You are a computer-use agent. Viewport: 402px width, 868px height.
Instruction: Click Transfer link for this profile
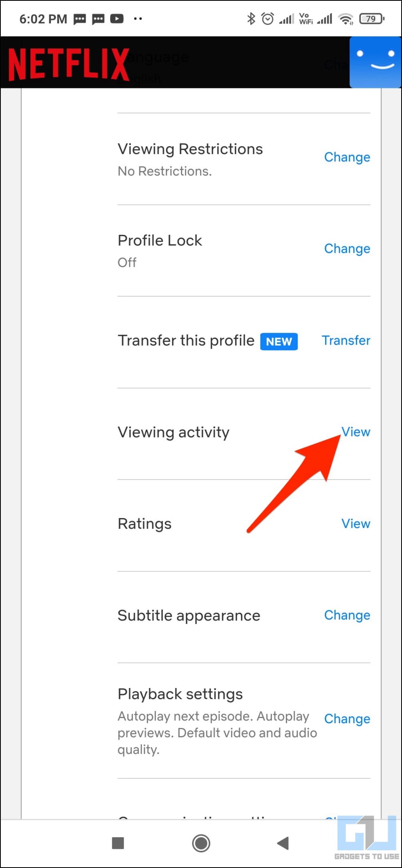coord(346,340)
